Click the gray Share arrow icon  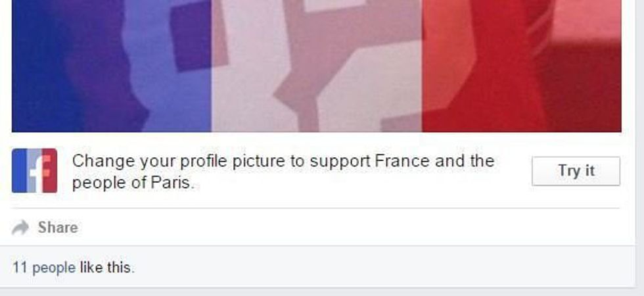(x=20, y=228)
